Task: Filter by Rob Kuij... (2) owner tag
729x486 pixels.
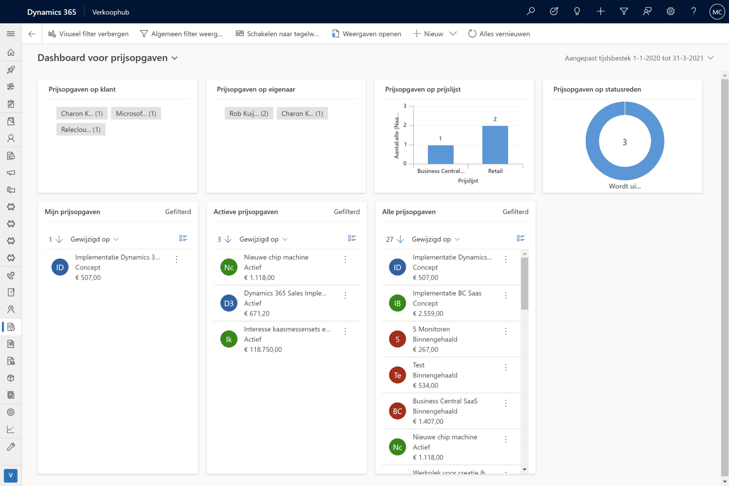Action: pyautogui.click(x=249, y=113)
